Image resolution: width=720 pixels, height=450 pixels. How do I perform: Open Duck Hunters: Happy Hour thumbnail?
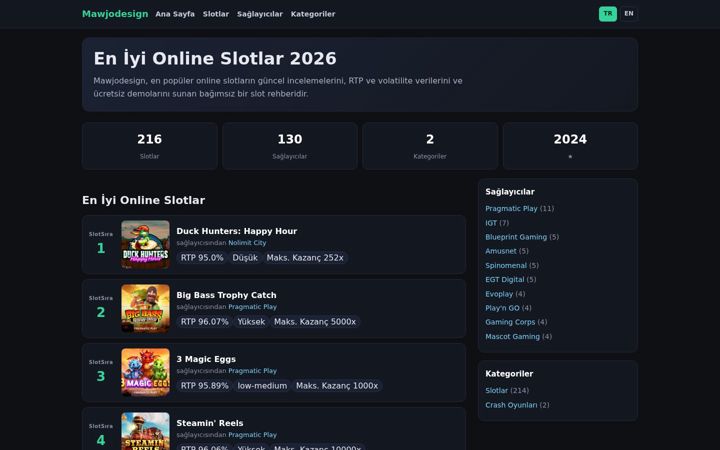click(145, 244)
